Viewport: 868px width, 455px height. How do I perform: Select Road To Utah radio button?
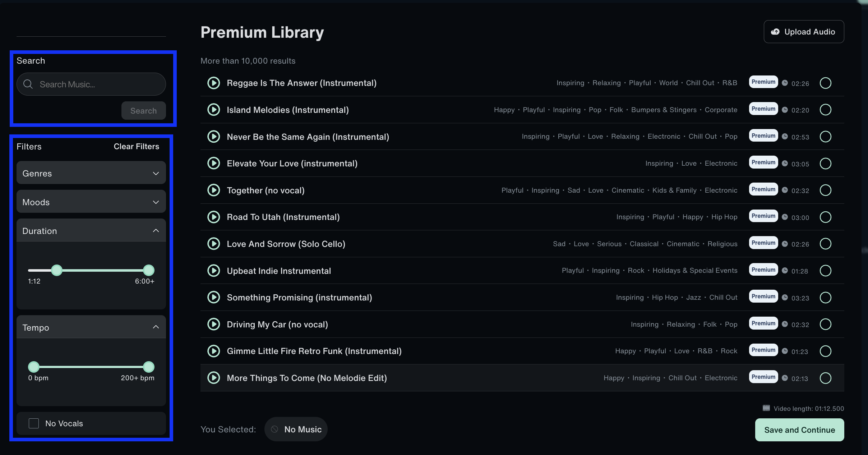click(825, 217)
